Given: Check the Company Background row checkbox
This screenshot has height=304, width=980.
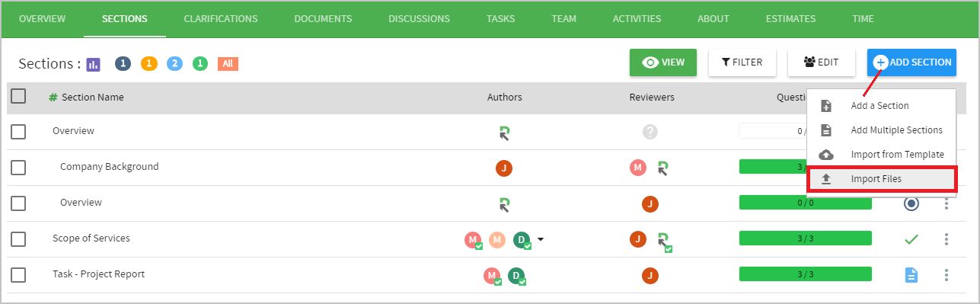Looking at the screenshot, I should tap(18, 167).
